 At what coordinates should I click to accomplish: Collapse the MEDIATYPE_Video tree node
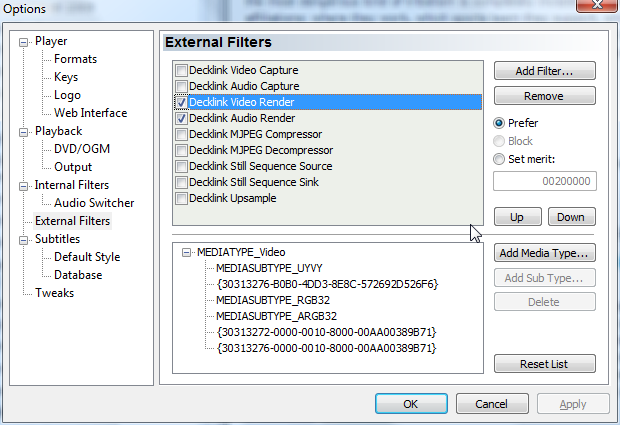coord(187,253)
